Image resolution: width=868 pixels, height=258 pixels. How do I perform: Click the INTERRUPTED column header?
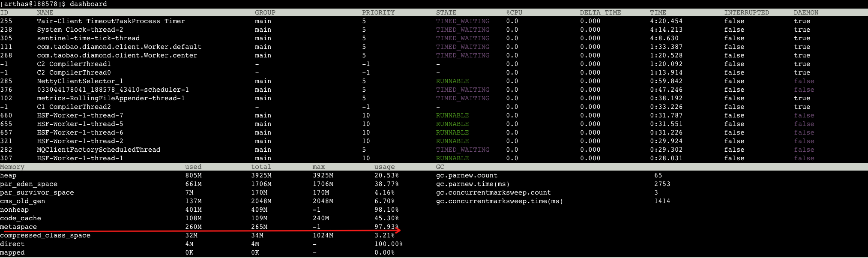click(x=747, y=12)
